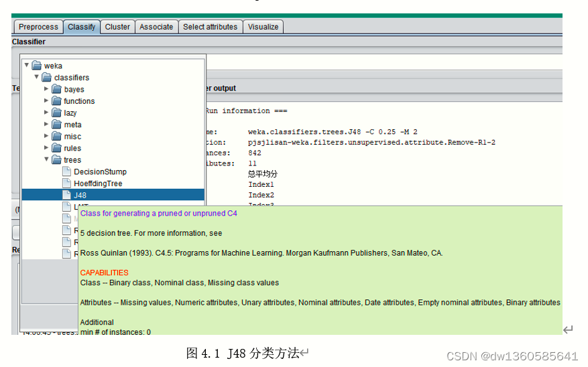The width and height of the screenshot is (588, 367).
Task: Select the rules folder label
Action: tap(72, 148)
